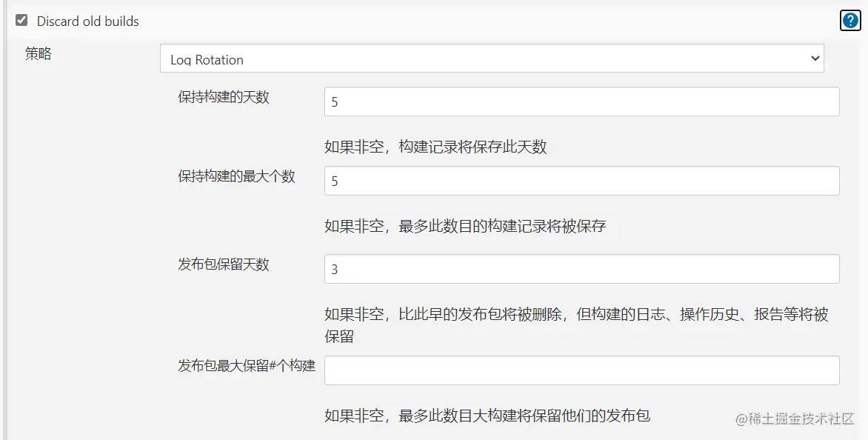The image size is (868, 440).
Task: Click hint text 比此早的发布包将被删除
Action: [480, 314]
